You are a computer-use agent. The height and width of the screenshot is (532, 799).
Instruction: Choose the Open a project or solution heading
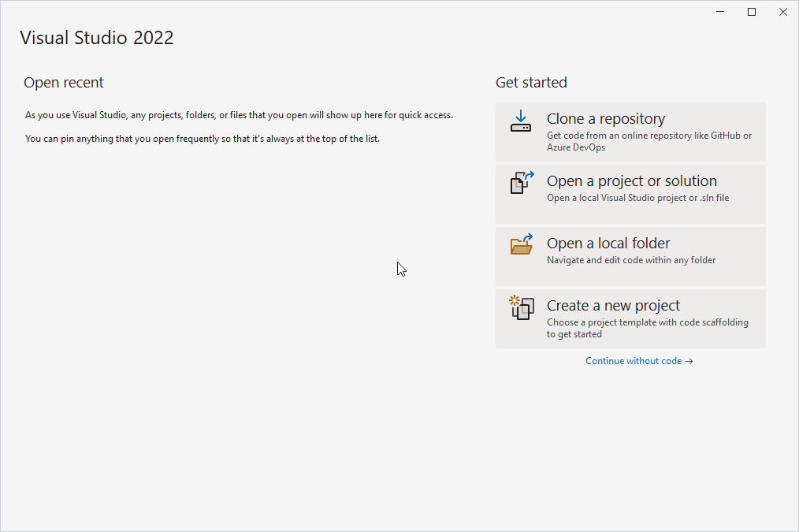click(x=632, y=181)
